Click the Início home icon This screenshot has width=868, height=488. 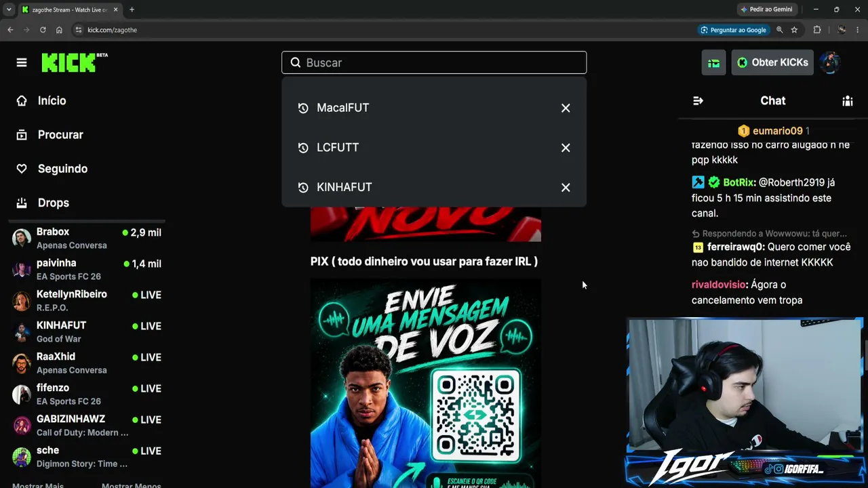pos(22,101)
